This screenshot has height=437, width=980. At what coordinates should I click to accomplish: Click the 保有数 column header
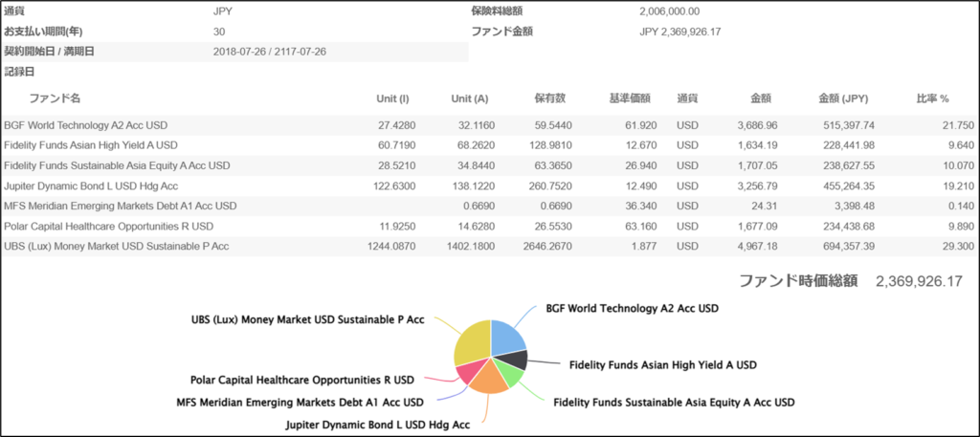[x=550, y=98]
